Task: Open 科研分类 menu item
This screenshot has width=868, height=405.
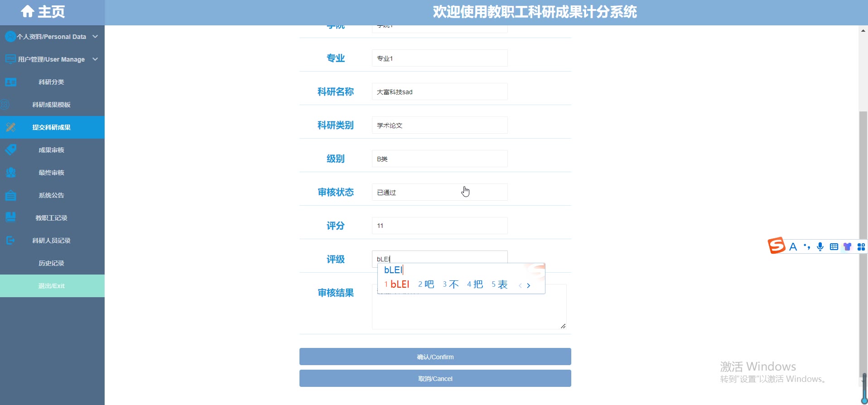Action: [x=52, y=82]
